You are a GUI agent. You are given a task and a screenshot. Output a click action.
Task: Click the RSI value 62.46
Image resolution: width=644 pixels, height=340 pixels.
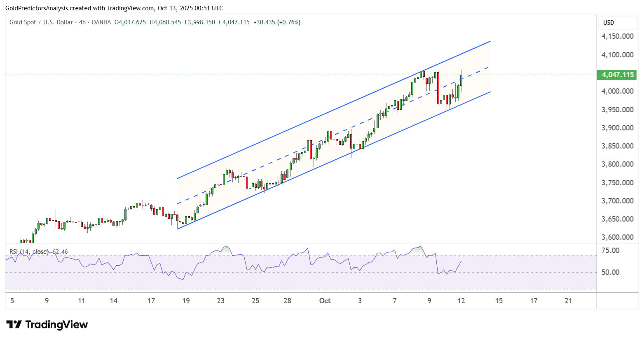pyautogui.click(x=60, y=252)
